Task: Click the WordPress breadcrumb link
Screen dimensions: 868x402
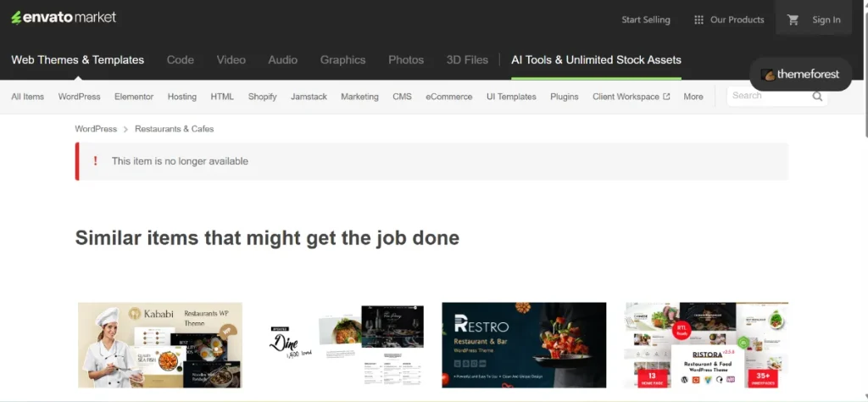Action: 96,128
